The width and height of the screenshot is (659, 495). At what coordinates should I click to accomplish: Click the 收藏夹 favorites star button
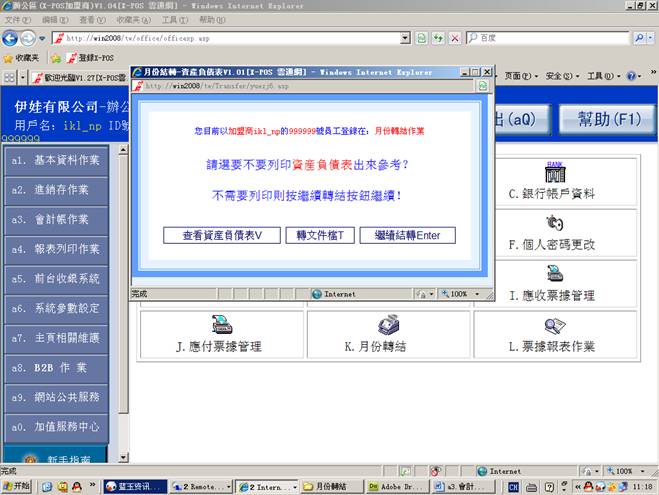(x=22, y=58)
